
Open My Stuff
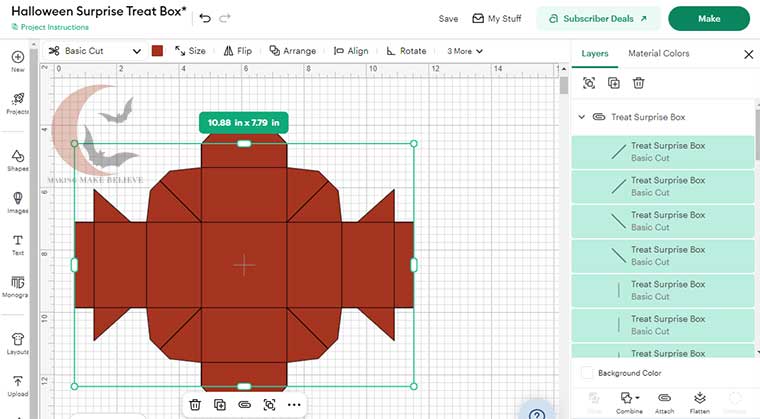tap(496, 18)
